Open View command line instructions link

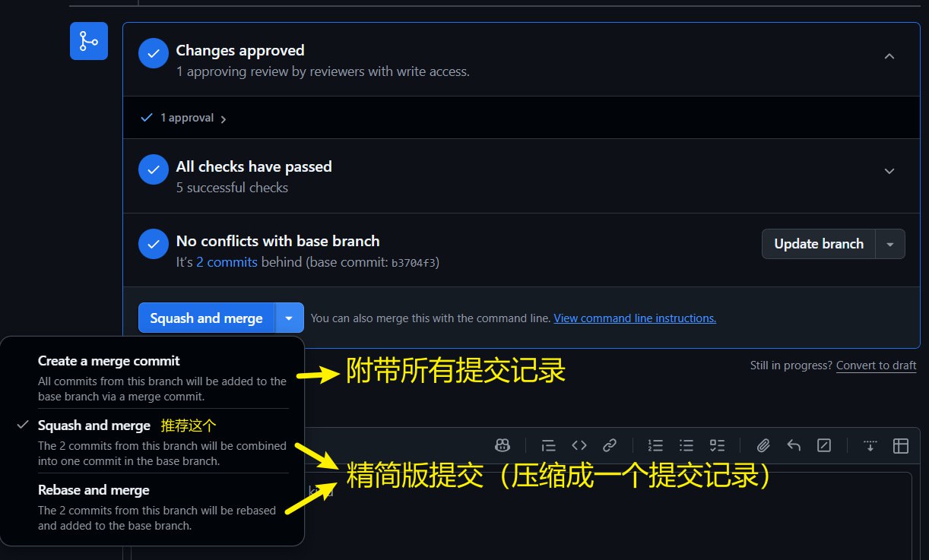click(x=635, y=318)
